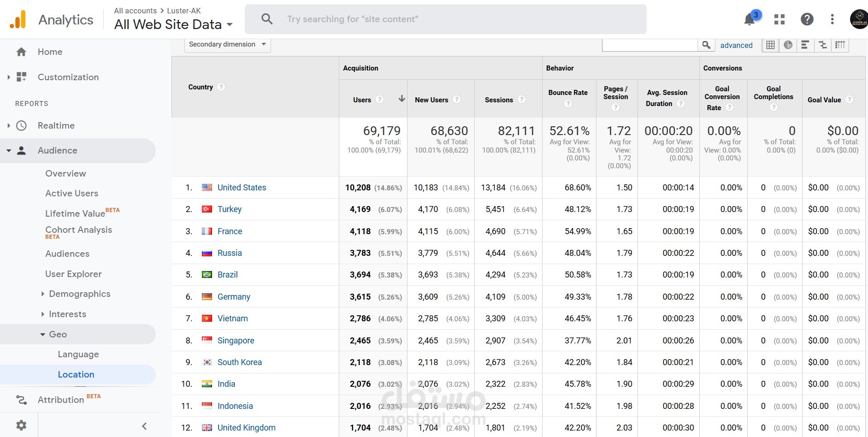Screen dimensions: 868x437
Task: Sort by Sessions column header
Action: (499, 100)
